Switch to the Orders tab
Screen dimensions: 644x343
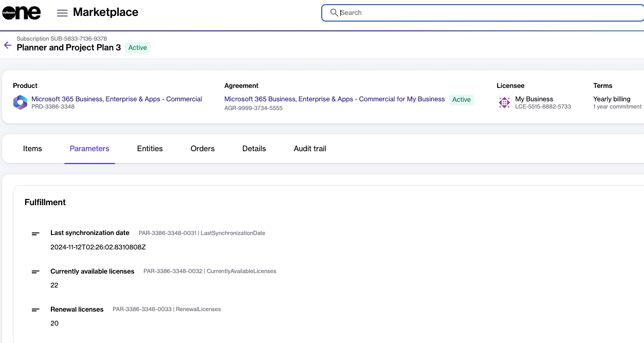pos(203,149)
